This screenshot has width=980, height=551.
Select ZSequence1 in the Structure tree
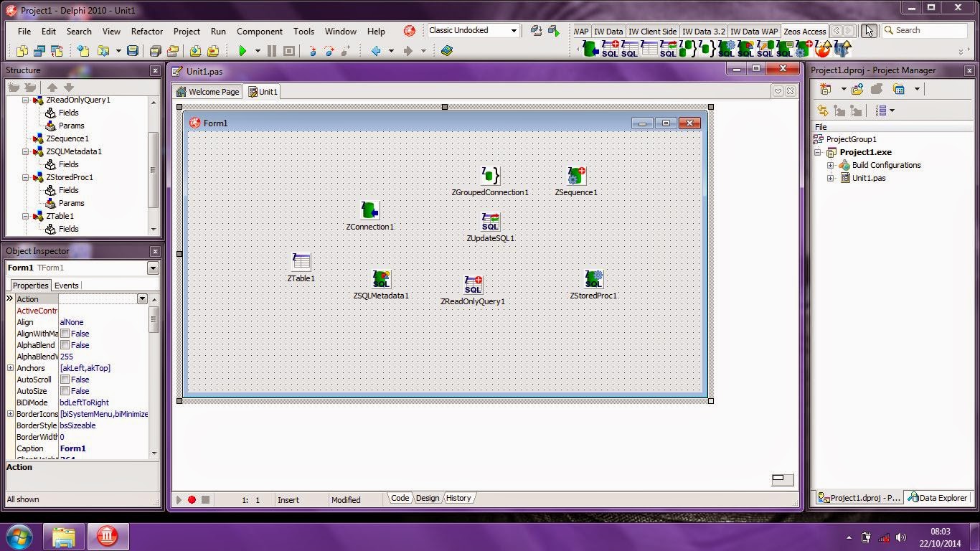[67, 138]
